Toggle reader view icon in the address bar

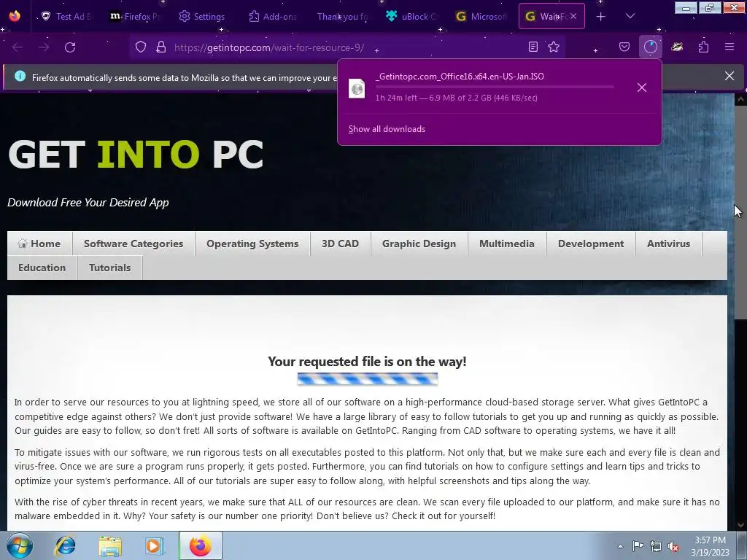click(533, 47)
